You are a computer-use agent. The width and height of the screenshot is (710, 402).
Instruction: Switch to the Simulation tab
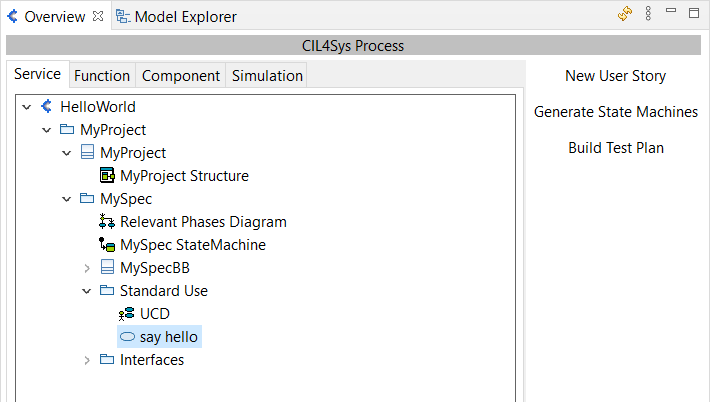coord(267,76)
